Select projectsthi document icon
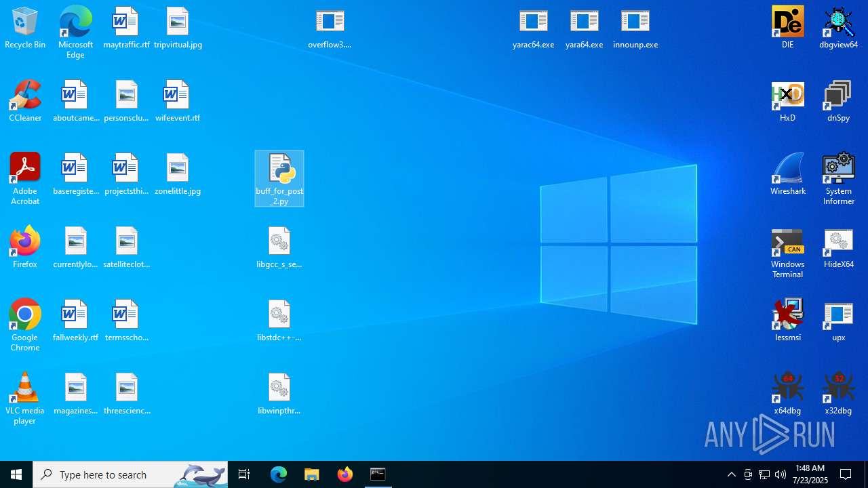Viewport: 868px width, 488px height. (126, 175)
